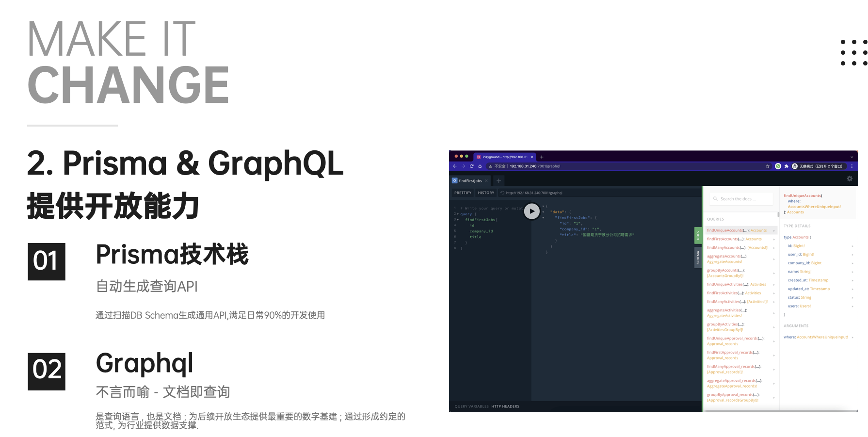Viewport: 868px width, 437px height.
Task: Open groupByAccounts query in docs
Action: [740, 273]
